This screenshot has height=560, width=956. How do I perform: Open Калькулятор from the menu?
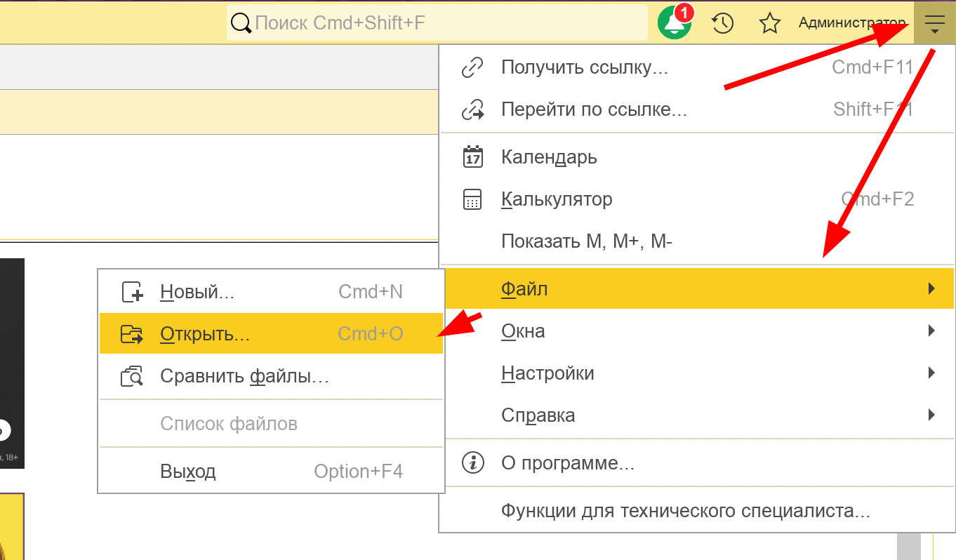[696, 199]
